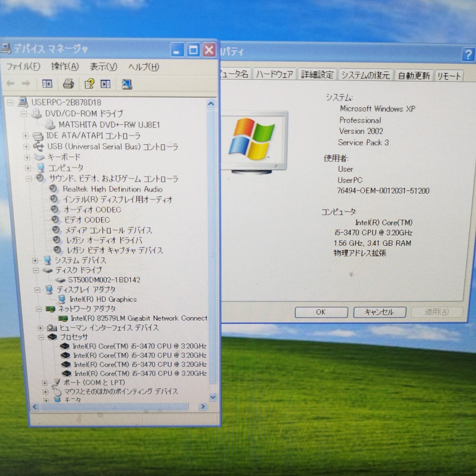Maximize the デバイス マネージャ window
The image size is (476, 476).
click(193, 50)
